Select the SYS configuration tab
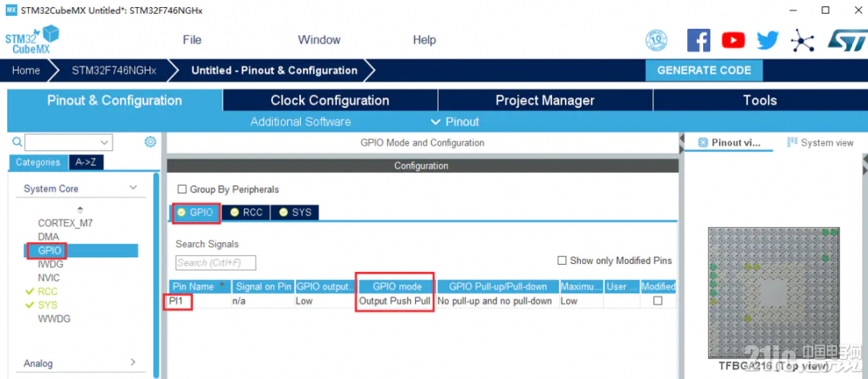The image size is (868, 379). (x=295, y=212)
